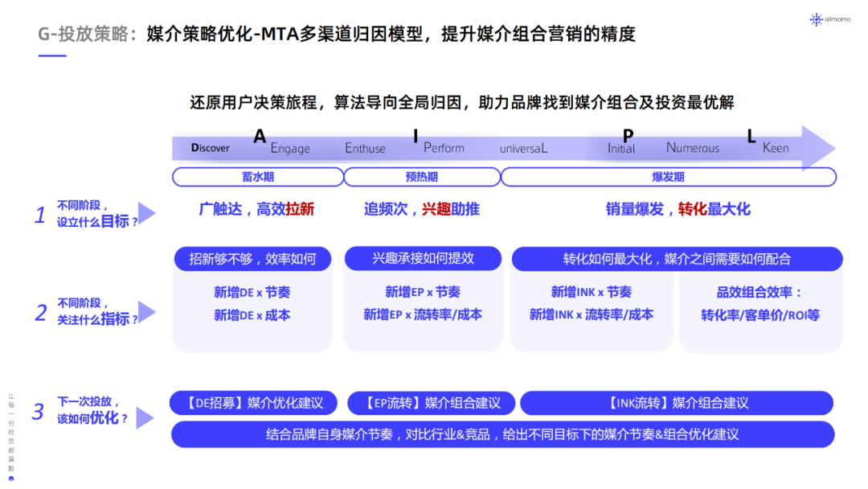Click the Discover stage label
The image size is (868, 489).
pyautogui.click(x=211, y=148)
